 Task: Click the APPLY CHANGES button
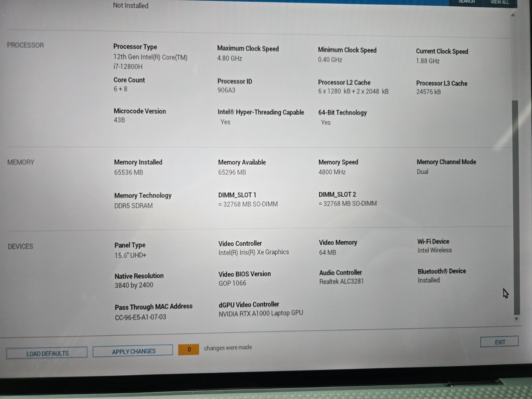coord(133,351)
